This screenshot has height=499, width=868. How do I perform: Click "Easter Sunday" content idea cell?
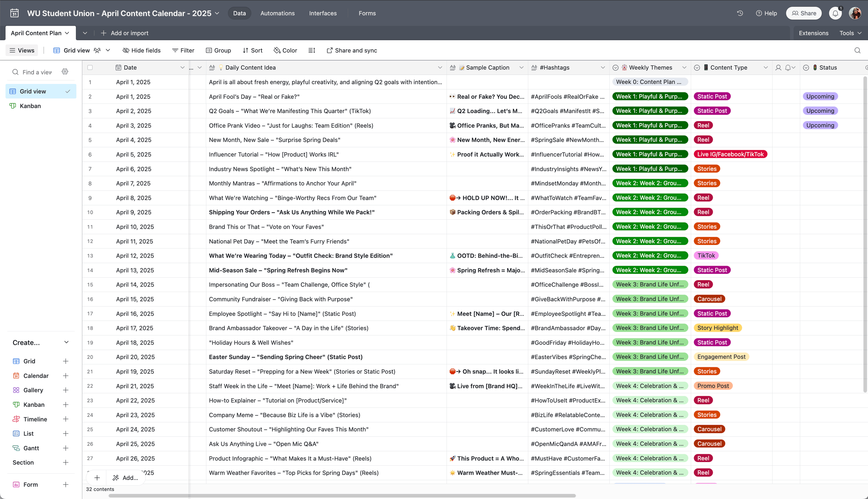click(326, 357)
